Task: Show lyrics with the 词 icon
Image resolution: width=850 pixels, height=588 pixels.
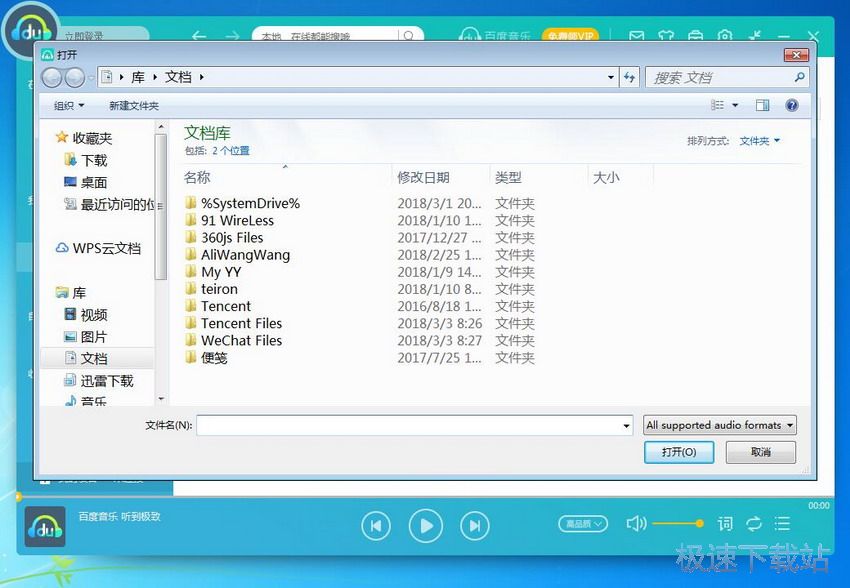Action: pos(725,524)
